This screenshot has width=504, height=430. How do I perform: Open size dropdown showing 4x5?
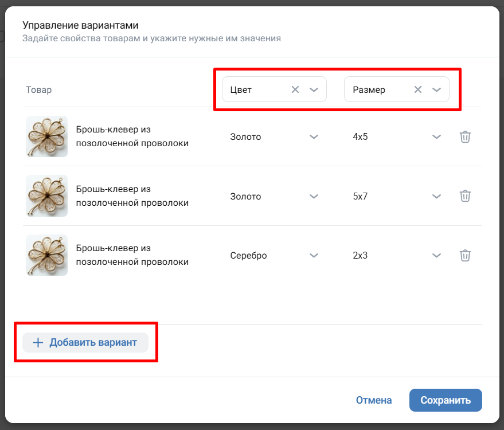(436, 137)
